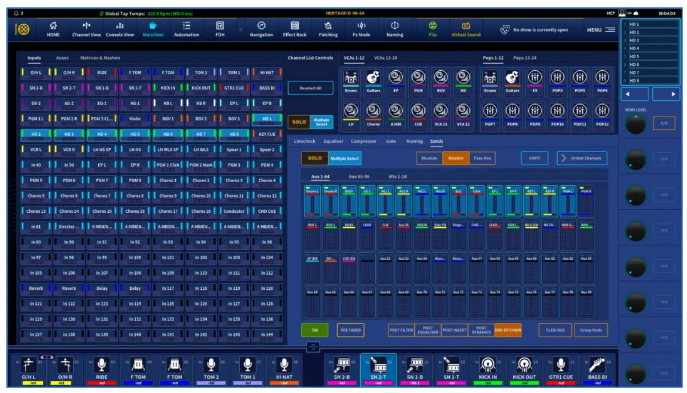Click the UNITY button
The width and height of the screenshot is (687, 393).
tap(535, 158)
